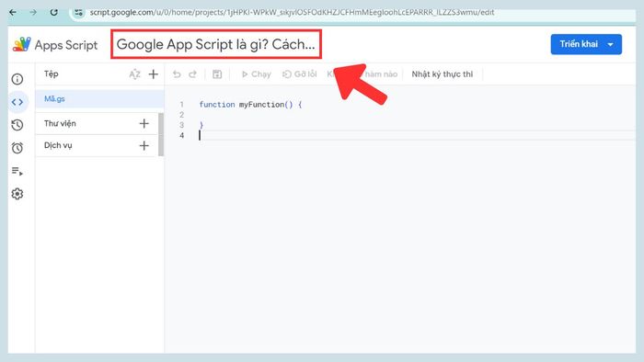Go back with browser back arrow
Image resolution: width=644 pixels, height=362 pixels.
point(13,12)
